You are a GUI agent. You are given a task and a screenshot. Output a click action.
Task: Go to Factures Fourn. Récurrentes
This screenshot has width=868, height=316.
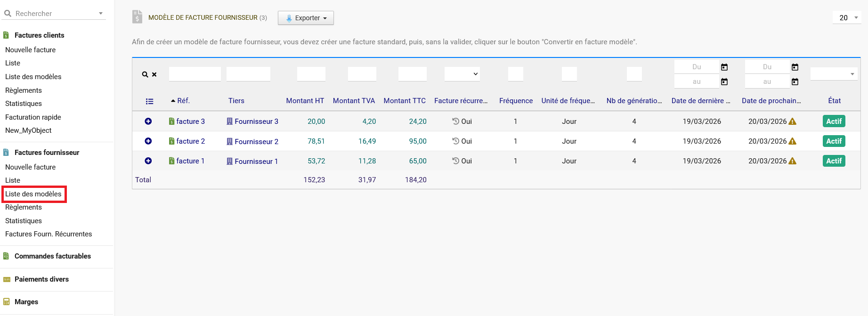[x=49, y=234]
